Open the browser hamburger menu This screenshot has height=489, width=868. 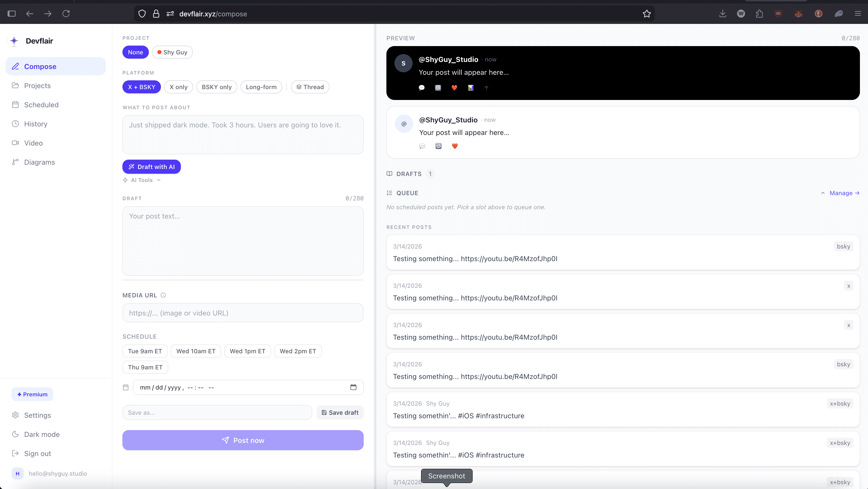click(x=858, y=14)
